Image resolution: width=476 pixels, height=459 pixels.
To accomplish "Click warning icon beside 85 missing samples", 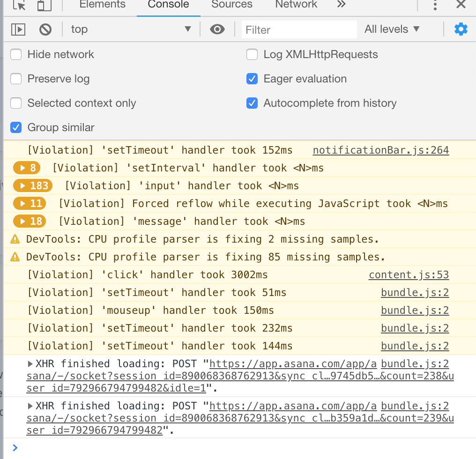I will tap(15, 257).
